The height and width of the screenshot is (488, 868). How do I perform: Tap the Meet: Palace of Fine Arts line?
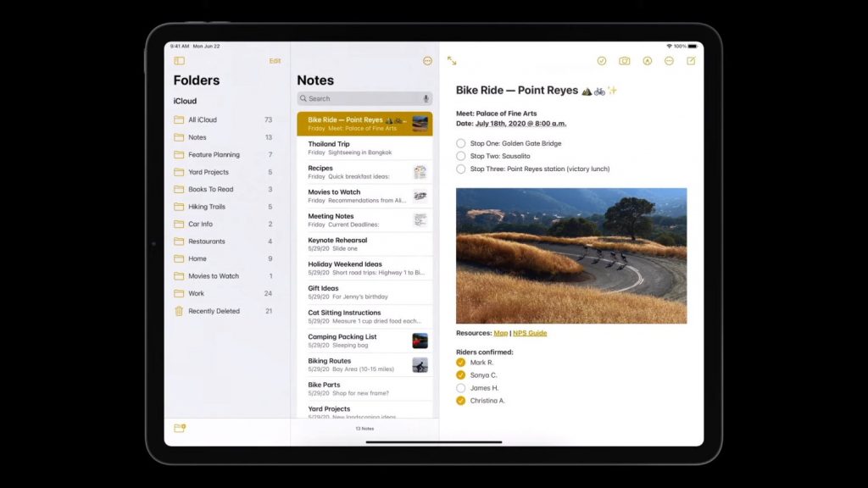pyautogui.click(x=497, y=114)
